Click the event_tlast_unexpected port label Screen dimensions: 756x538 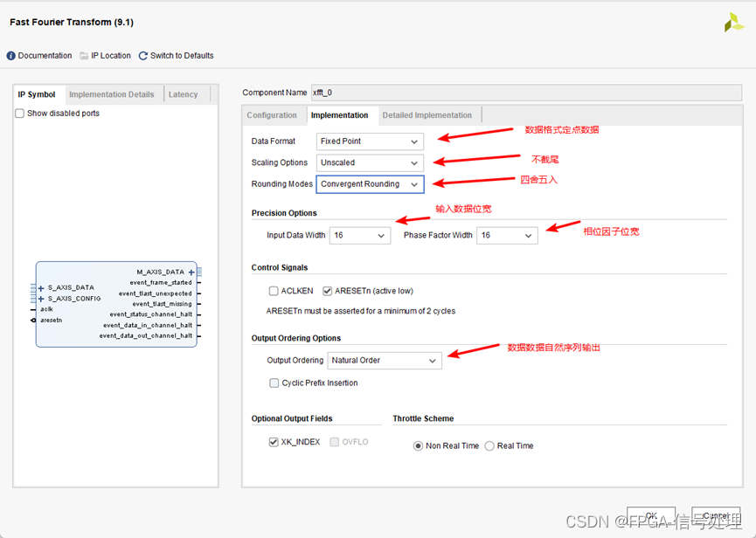click(156, 293)
